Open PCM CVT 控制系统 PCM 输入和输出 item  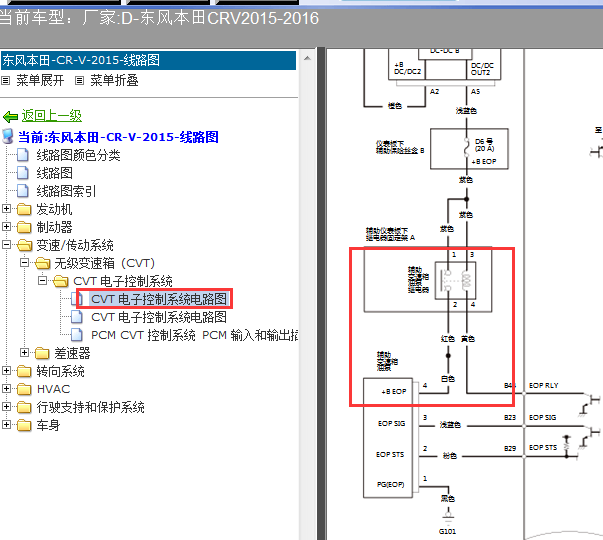pos(195,335)
